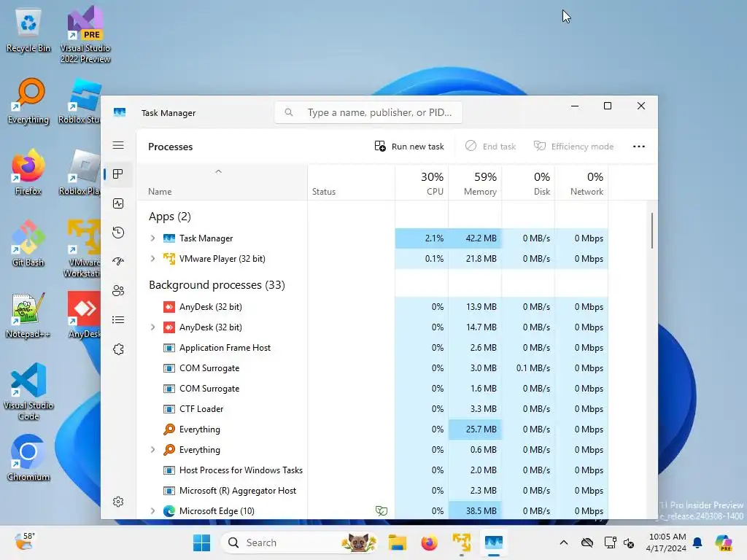Click the taskbar Search box
The width and height of the screenshot is (747, 560).
click(298, 542)
